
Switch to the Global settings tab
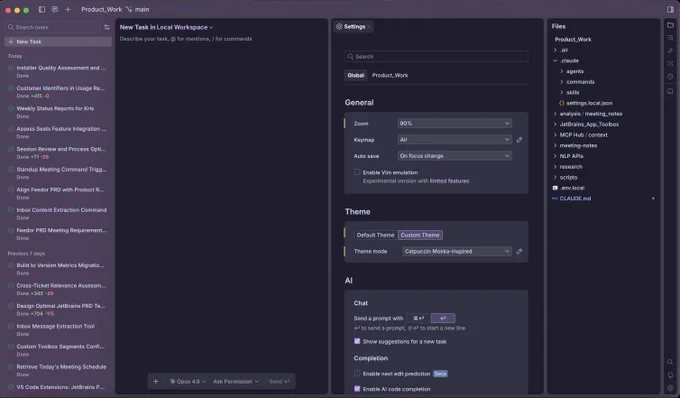(x=356, y=75)
